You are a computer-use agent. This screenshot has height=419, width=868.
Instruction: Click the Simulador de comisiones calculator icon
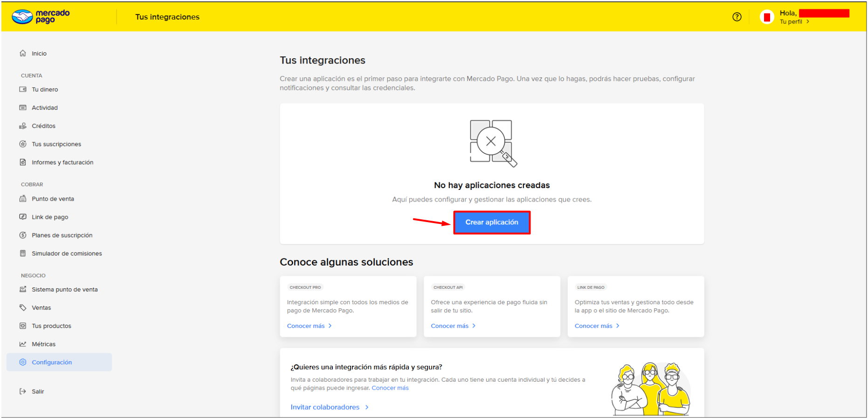point(23,253)
